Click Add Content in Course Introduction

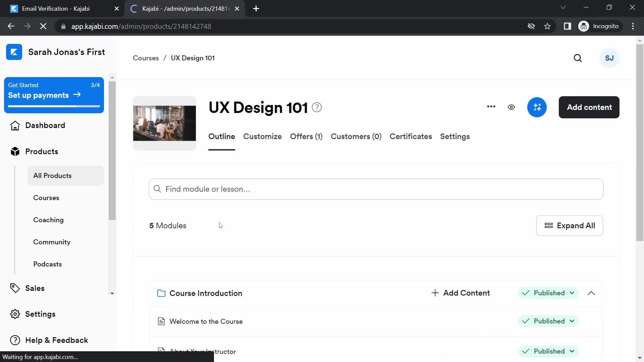coord(460,293)
